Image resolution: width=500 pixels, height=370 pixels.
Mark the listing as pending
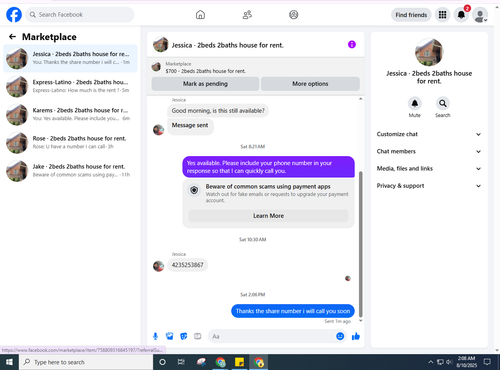[205, 84]
